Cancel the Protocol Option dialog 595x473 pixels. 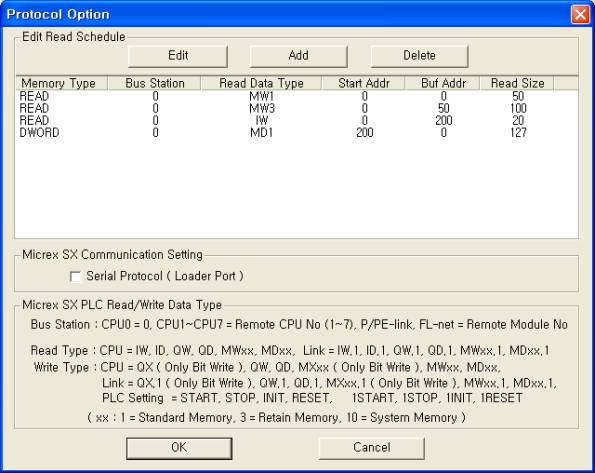(371, 448)
